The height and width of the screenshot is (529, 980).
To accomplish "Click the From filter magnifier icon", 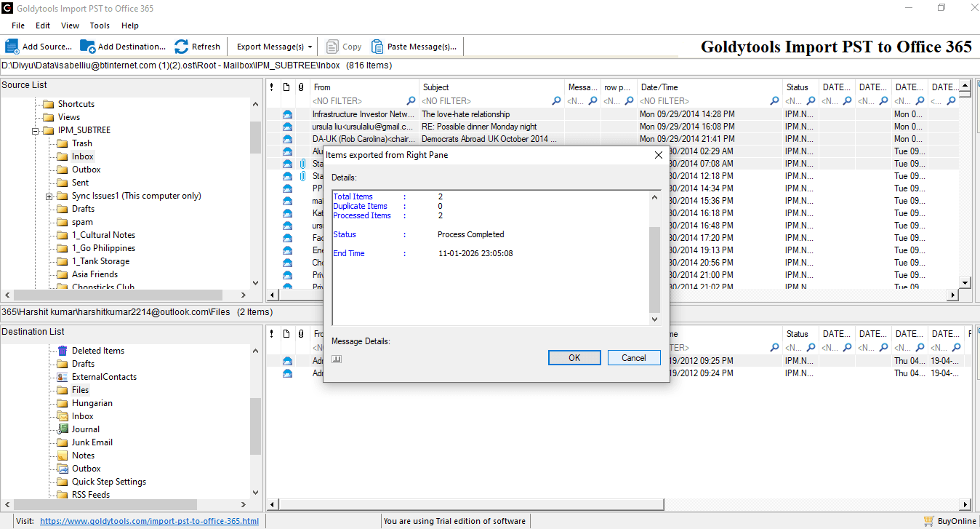I will (411, 100).
